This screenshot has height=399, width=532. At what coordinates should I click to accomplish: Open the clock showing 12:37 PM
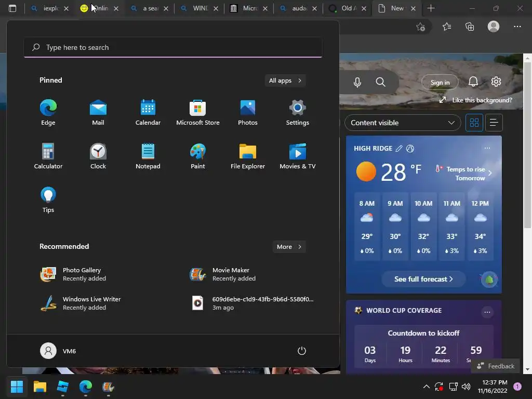click(493, 387)
